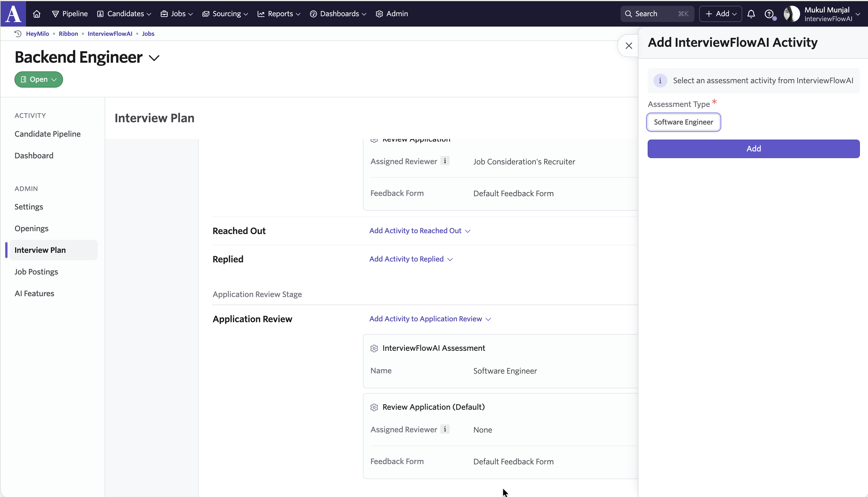Open notifications bell icon
Image resolution: width=868 pixels, height=497 pixels.
tap(751, 14)
